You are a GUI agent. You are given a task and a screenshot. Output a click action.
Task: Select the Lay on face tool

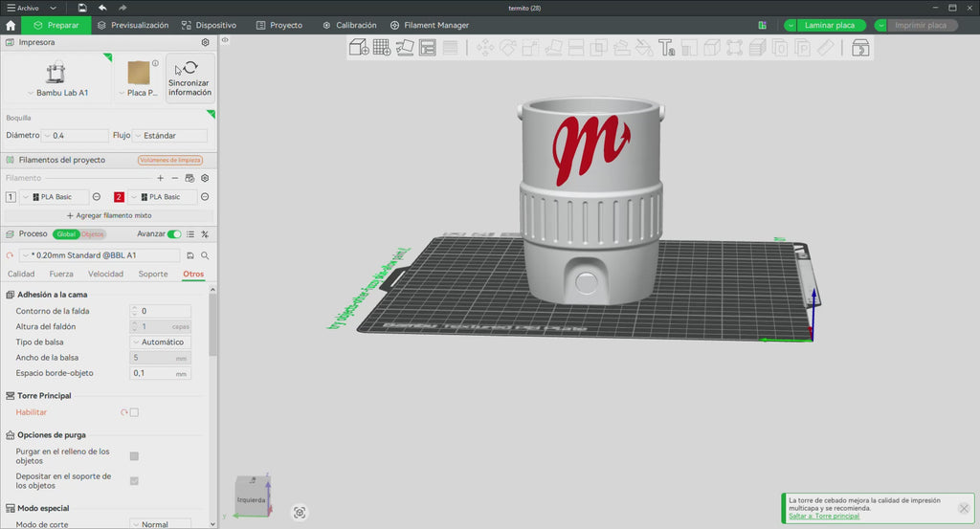pyautogui.click(x=553, y=48)
